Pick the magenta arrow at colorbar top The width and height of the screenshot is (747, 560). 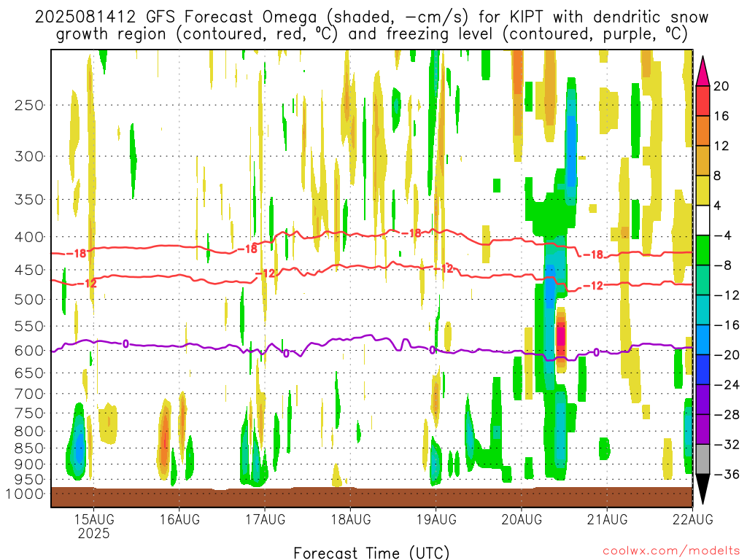click(703, 73)
